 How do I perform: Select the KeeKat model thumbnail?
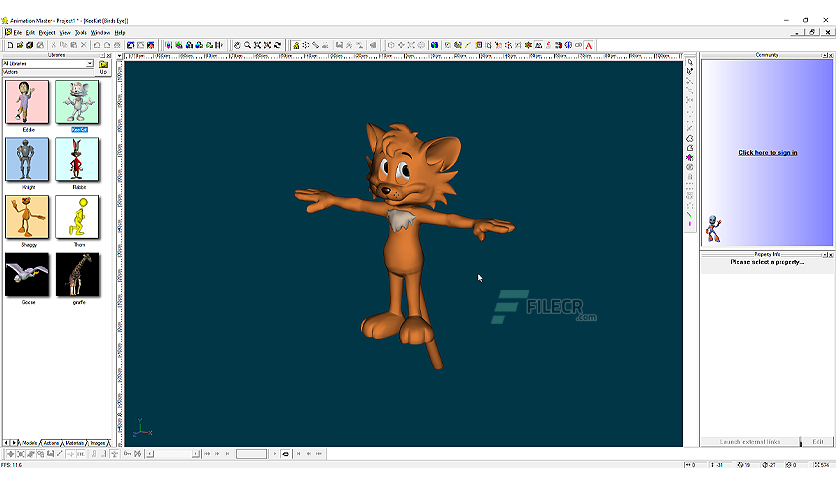point(77,102)
